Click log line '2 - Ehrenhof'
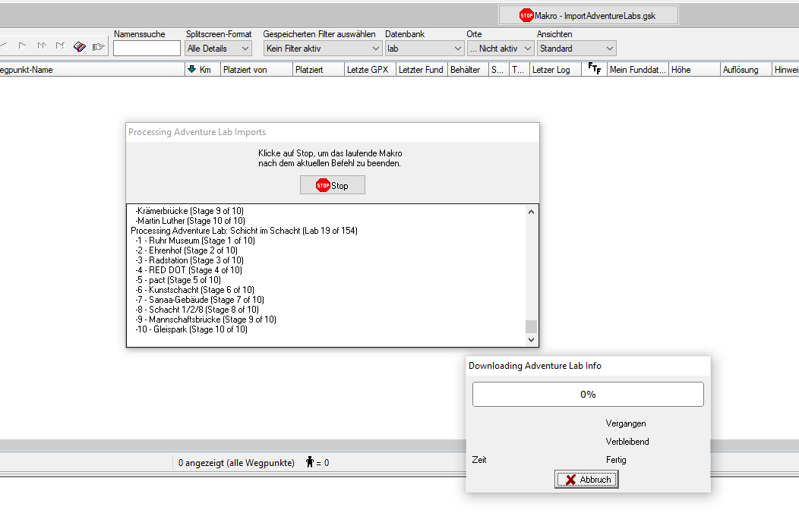Viewport: 799px width, 532px height. coord(187,250)
